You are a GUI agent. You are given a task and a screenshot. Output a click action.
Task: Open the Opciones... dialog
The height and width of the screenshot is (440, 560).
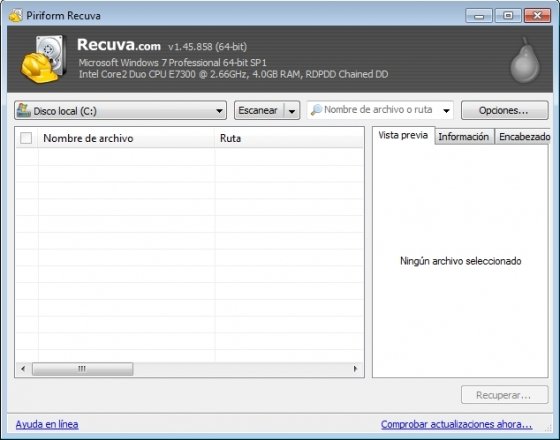coord(504,110)
